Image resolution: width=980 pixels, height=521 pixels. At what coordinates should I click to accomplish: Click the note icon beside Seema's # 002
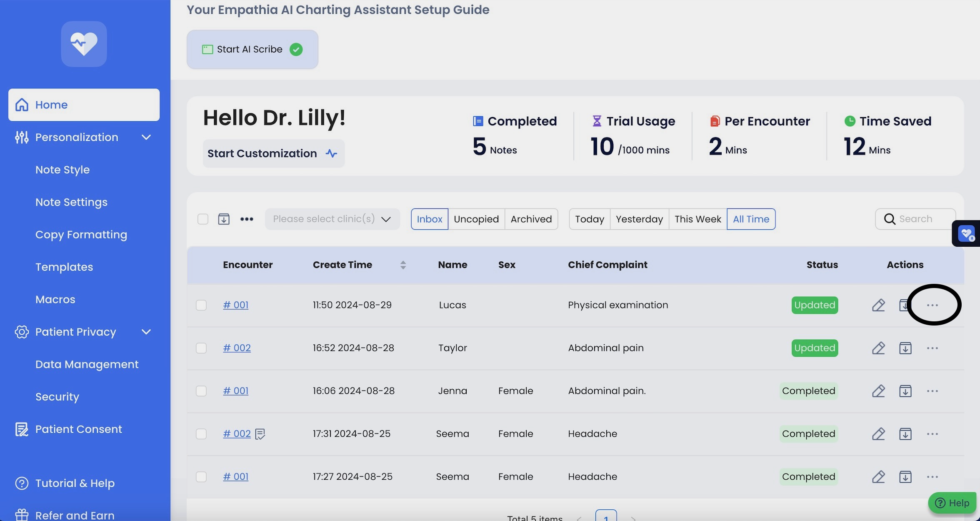pos(260,434)
